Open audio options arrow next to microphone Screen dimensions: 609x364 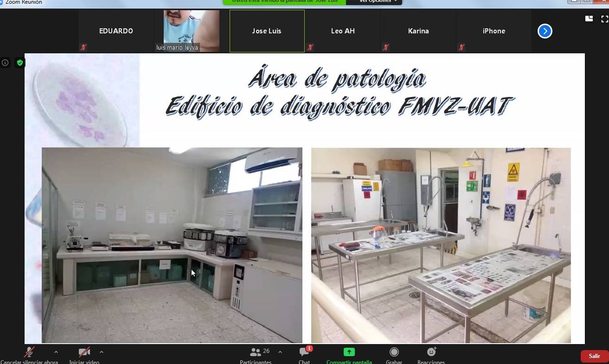56,352
